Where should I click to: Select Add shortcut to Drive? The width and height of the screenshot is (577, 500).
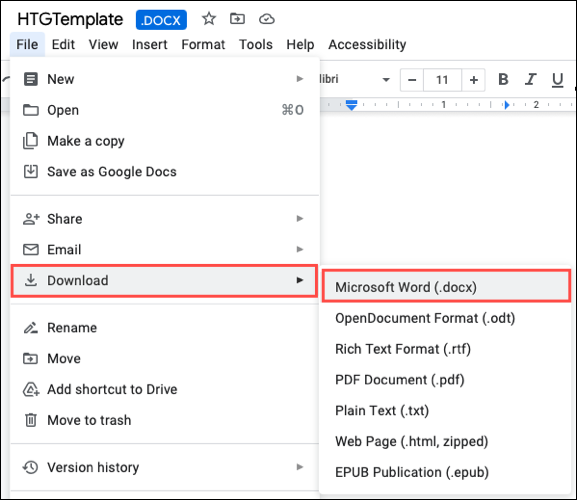164,389
